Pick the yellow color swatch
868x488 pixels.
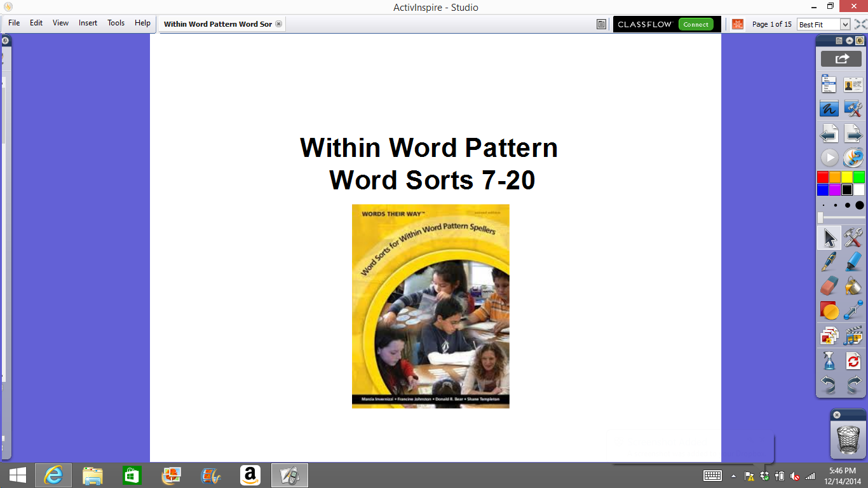click(847, 177)
